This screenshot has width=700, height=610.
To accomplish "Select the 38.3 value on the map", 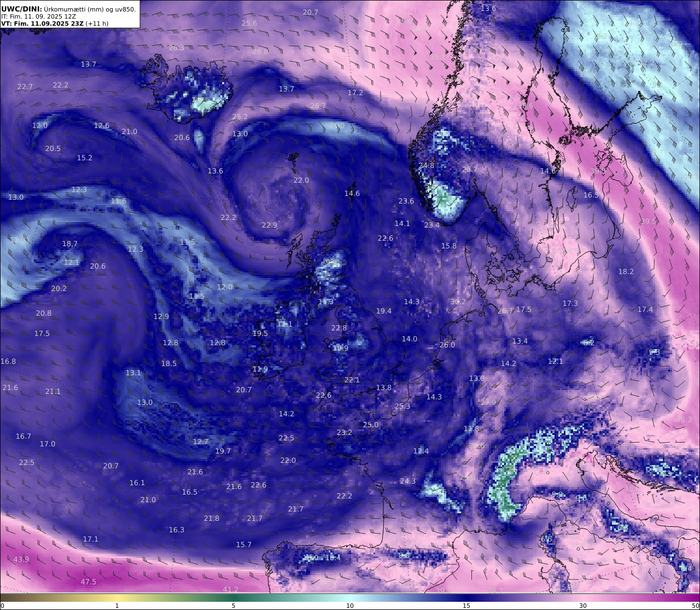I will tap(684, 419).
